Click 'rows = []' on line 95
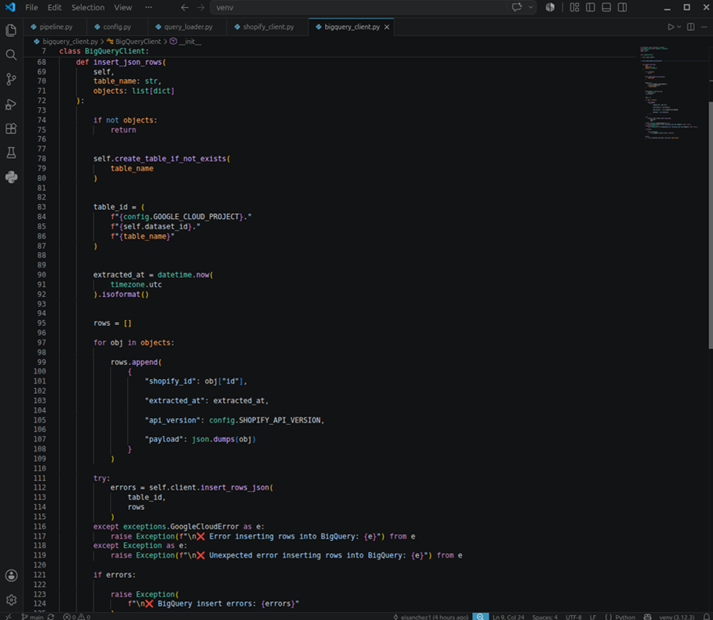The image size is (713, 620). (x=112, y=323)
